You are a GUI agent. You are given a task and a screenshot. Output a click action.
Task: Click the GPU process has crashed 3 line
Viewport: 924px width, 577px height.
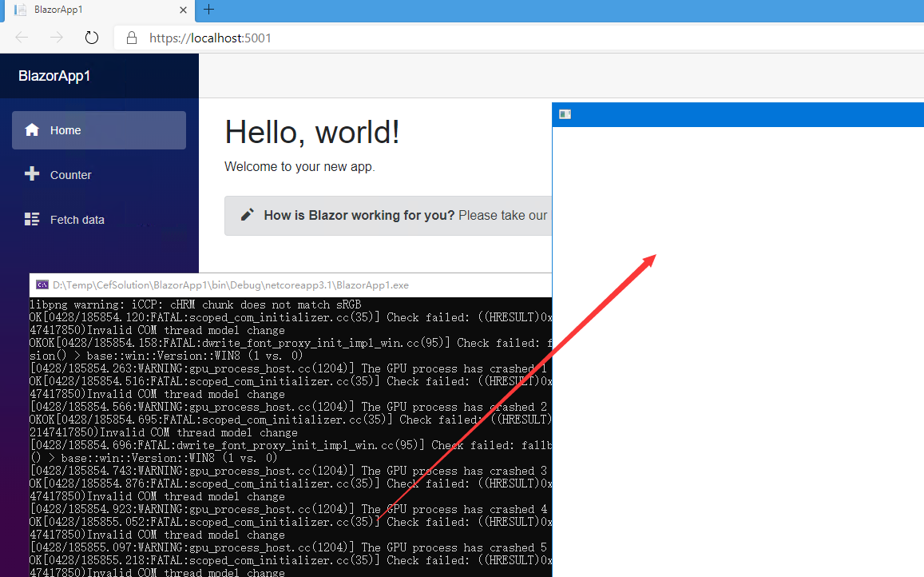coord(289,471)
